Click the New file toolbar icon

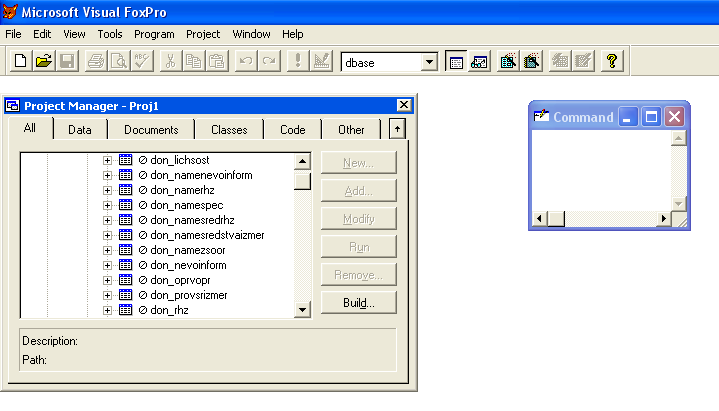[20, 62]
